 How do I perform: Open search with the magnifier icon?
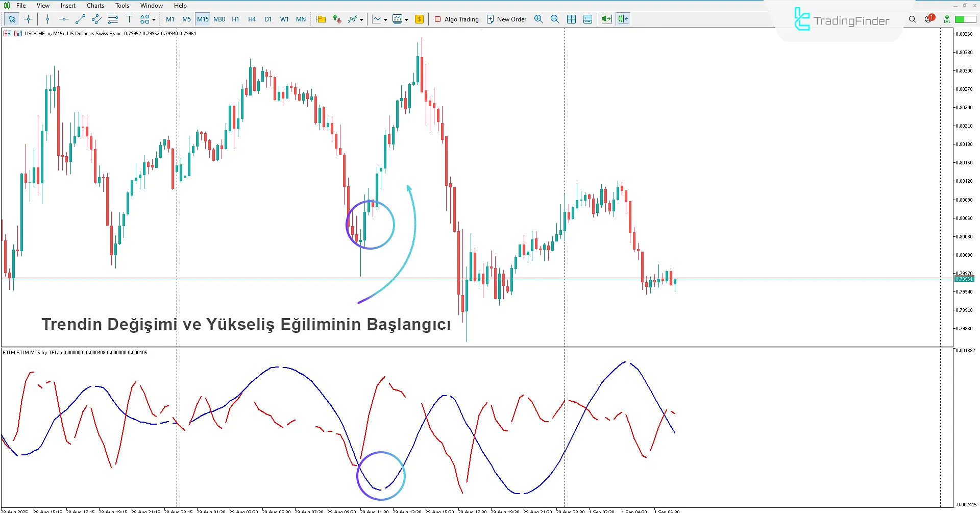click(x=912, y=19)
